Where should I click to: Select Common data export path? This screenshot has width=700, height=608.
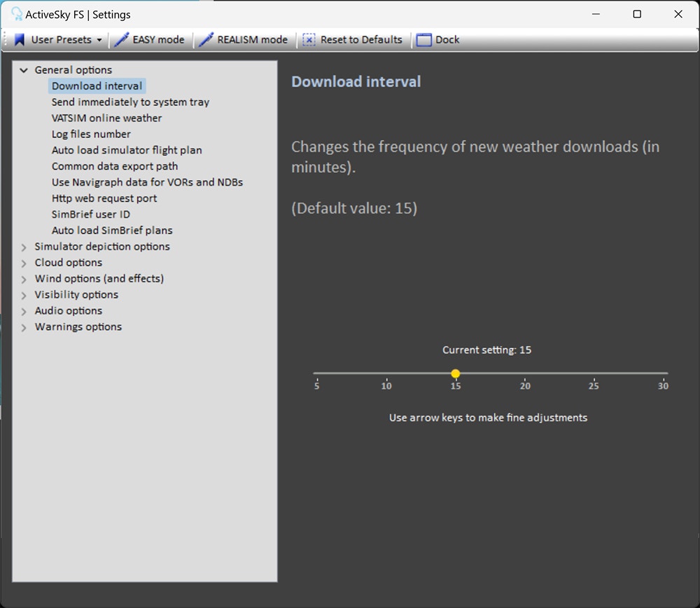[115, 167]
